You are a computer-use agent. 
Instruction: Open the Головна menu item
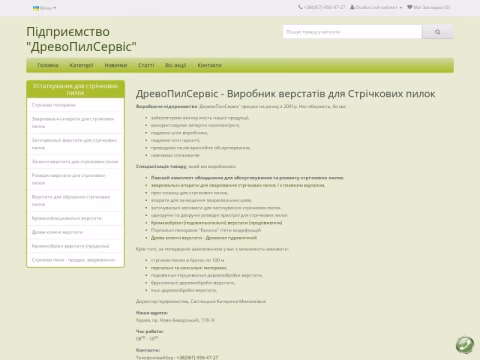point(48,65)
